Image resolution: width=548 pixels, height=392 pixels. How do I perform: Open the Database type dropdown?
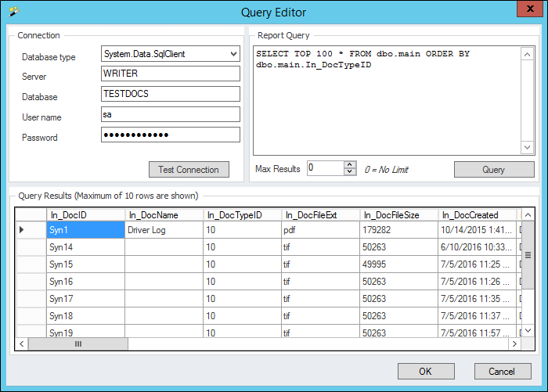(x=233, y=54)
